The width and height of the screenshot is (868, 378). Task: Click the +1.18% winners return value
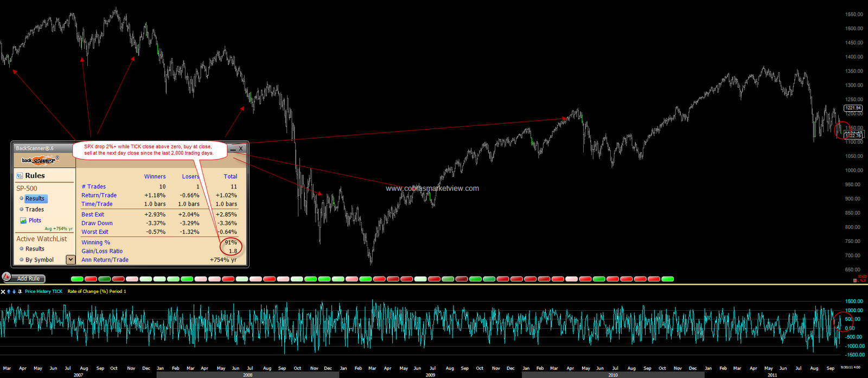click(x=155, y=195)
